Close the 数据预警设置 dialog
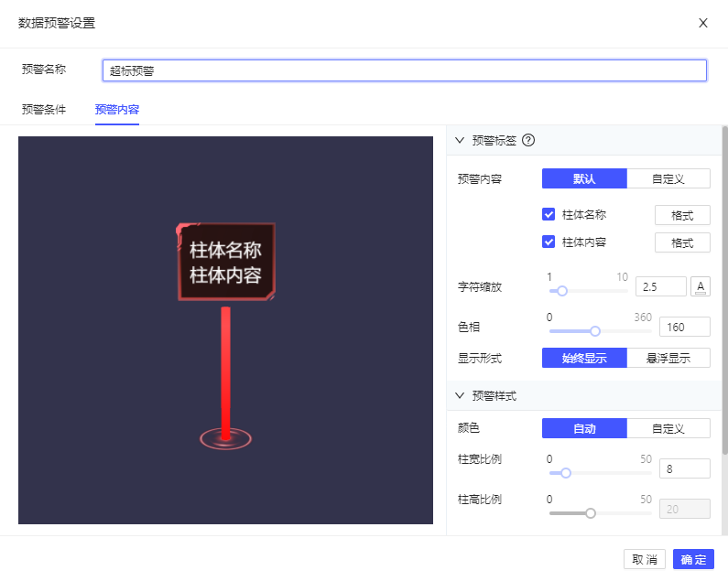 [703, 23]
